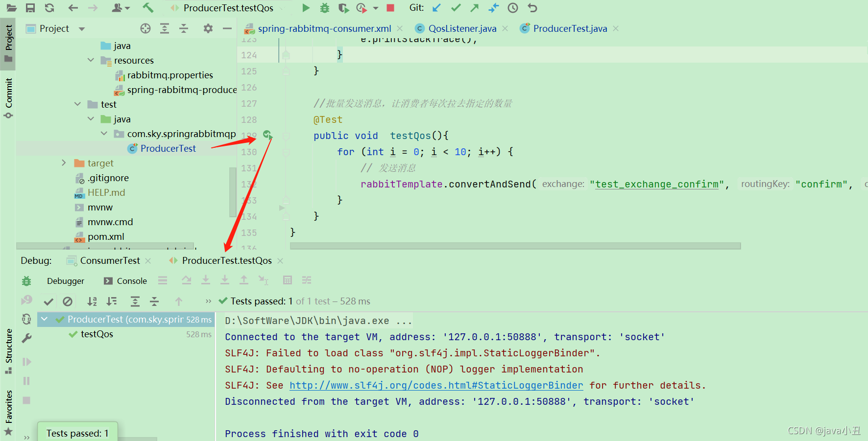Viewport: 868px width, 441px height.
Task: Toggle Sort by duration in test results
Action: (x=112, y=302)
